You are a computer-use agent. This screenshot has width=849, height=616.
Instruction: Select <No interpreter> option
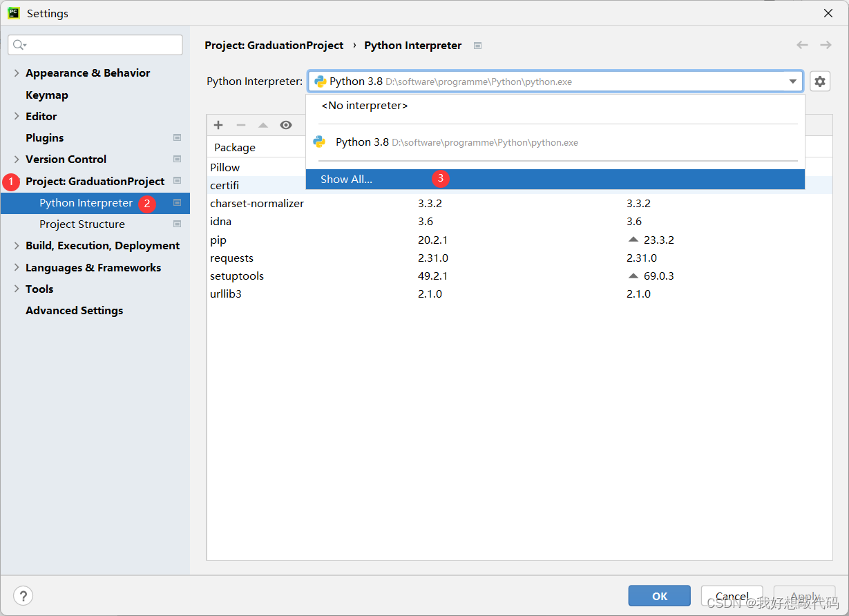tap(555, 106)
